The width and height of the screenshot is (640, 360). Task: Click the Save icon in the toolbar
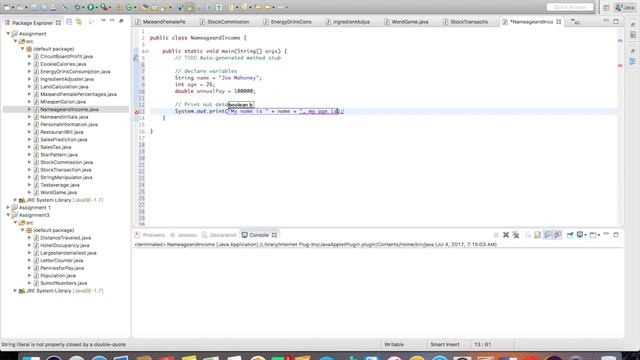pos(34,7)
